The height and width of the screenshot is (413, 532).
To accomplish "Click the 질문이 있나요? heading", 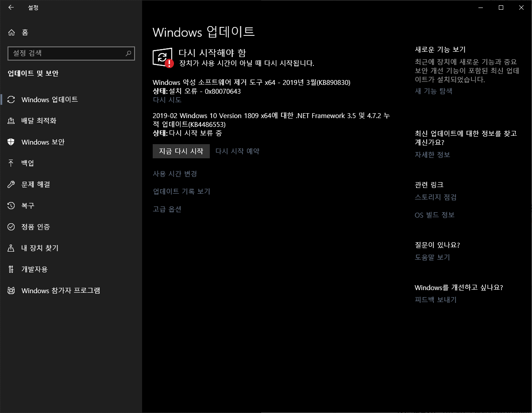I will (437, 245).
